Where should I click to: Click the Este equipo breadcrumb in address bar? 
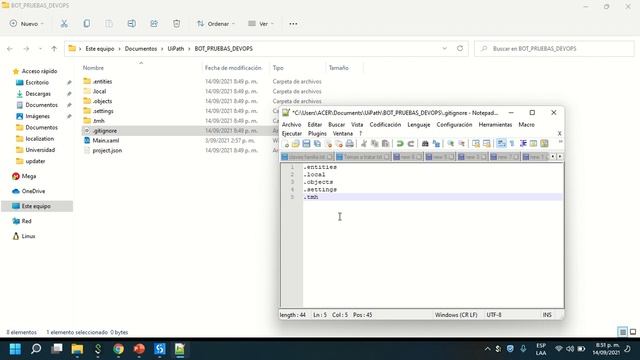(100, 49)
